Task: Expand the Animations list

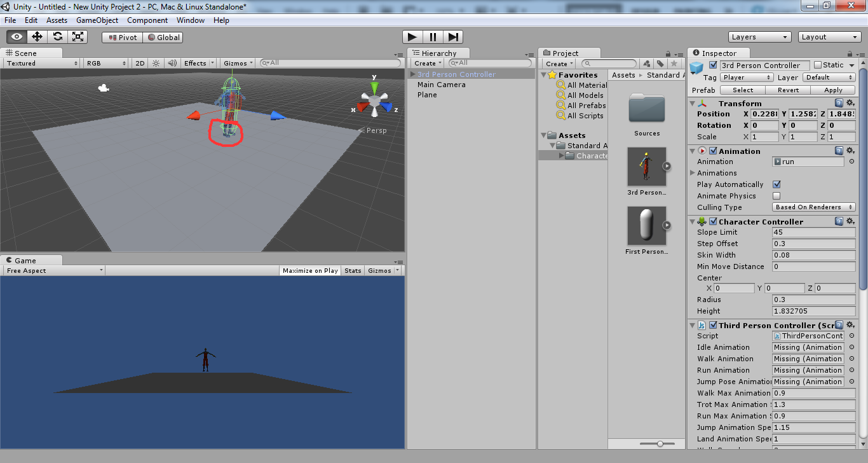Action: pyautogui.click(x=693, y=173)
